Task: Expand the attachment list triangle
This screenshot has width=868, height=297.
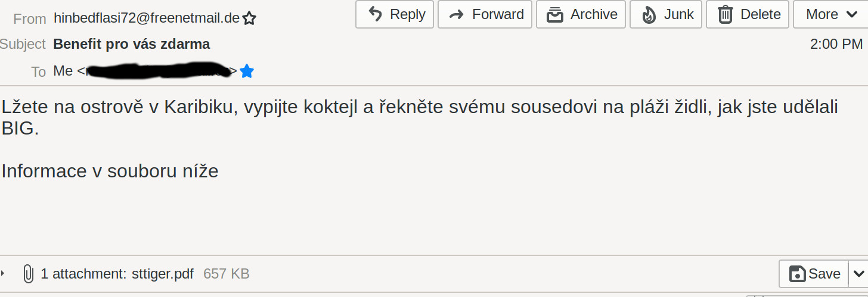Action: point(4,274)
